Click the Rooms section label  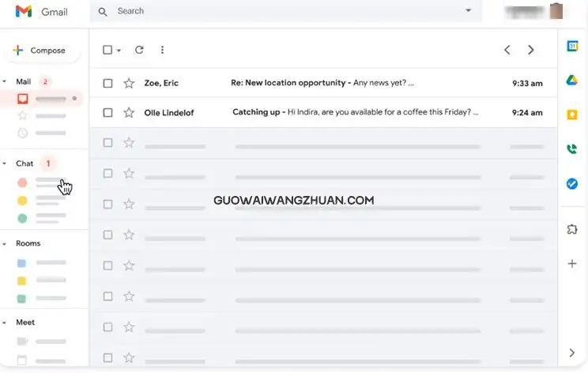point(28,243)
